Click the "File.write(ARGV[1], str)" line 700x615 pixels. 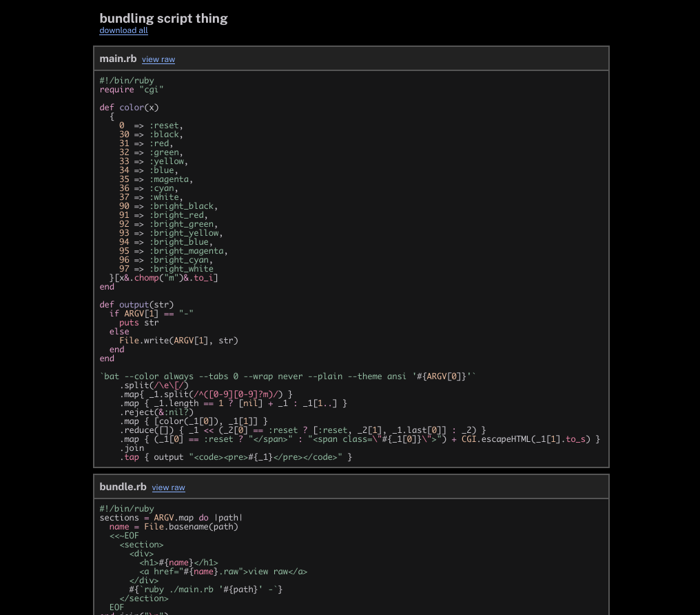click(x=178, y=341)
